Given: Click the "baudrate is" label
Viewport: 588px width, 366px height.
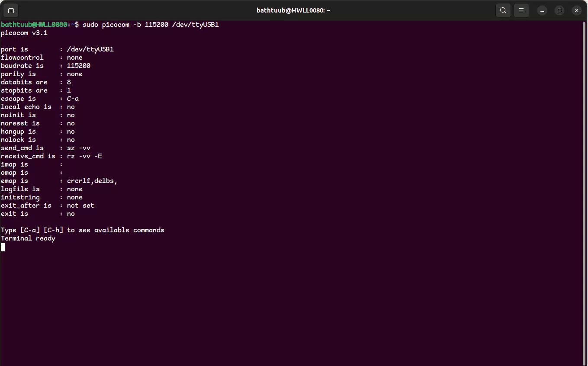Looking at the screenshot, I should click(x=22, y=66).
